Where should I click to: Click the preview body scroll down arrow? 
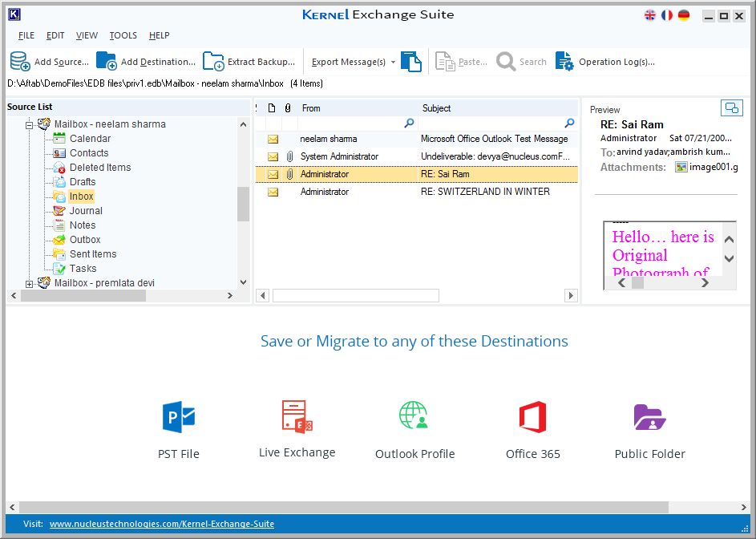tap(729, 258)
